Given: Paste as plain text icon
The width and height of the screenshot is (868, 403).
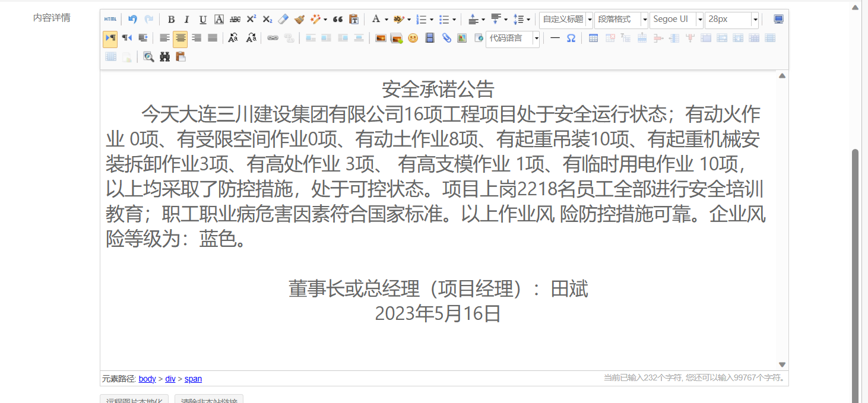Looking at the screenshot, I should pos(354,20).
